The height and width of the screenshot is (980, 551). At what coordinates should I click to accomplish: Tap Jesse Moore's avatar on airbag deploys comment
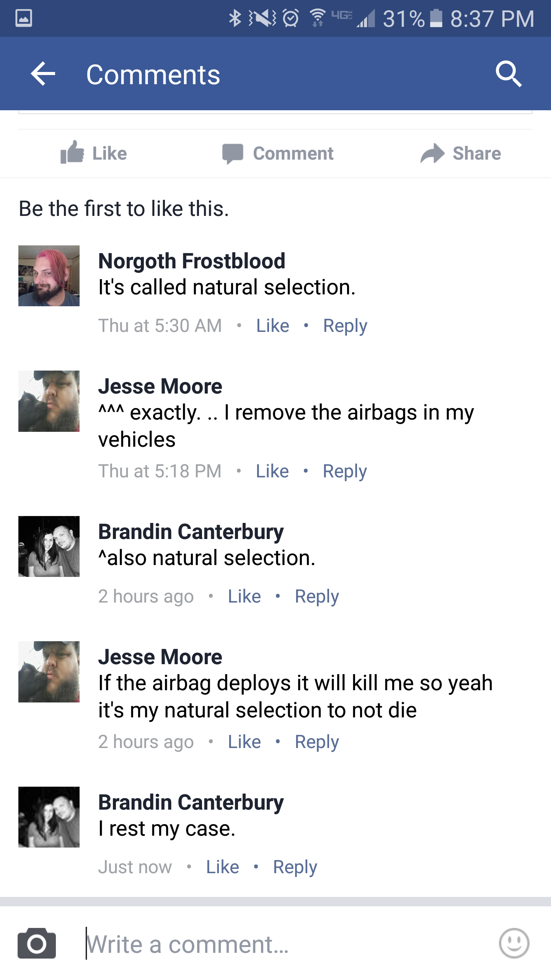pyautogui.click(x=49, y=672)
